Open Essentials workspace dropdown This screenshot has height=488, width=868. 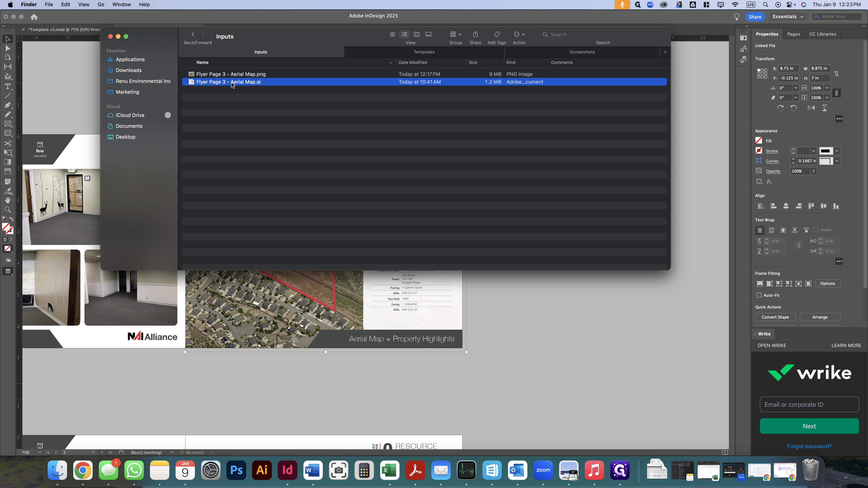[788, 16]
